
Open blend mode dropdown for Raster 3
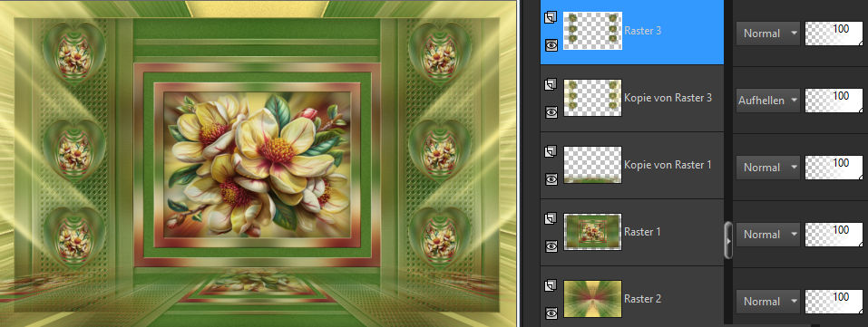click(x=768, y=34)
